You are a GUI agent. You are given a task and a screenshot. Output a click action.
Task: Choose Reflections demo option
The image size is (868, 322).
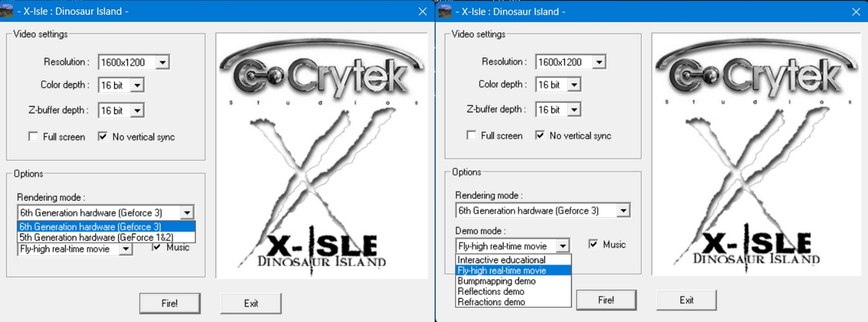click(513, 291)
